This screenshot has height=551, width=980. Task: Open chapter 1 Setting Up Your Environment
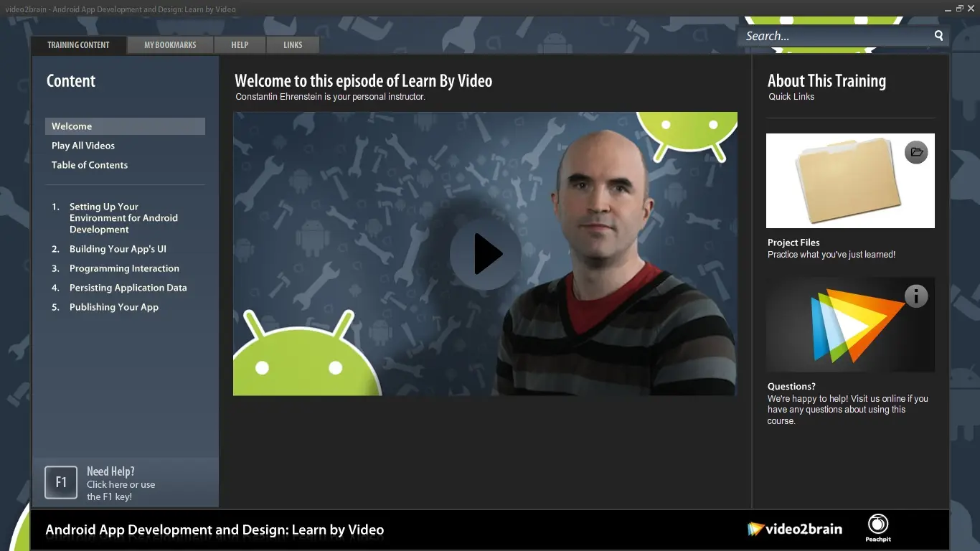pos(123,218)
